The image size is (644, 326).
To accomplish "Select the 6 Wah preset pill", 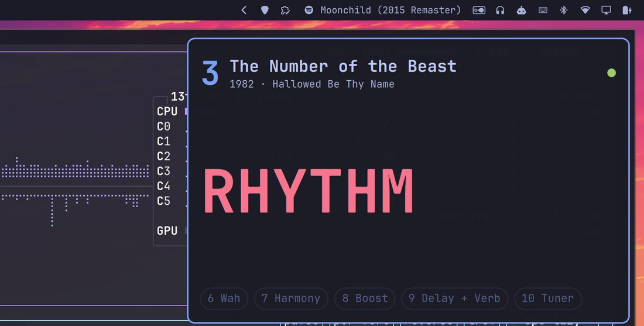I will [x=224, y=298].
